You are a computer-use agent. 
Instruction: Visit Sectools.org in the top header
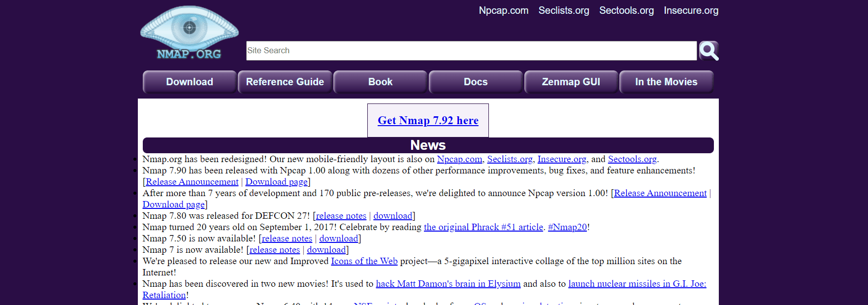626,10
